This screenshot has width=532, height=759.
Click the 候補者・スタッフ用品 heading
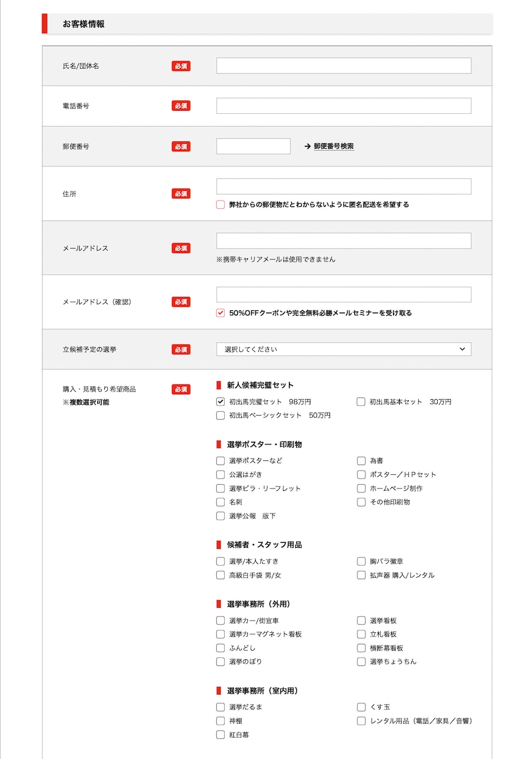tap(264, 545)
